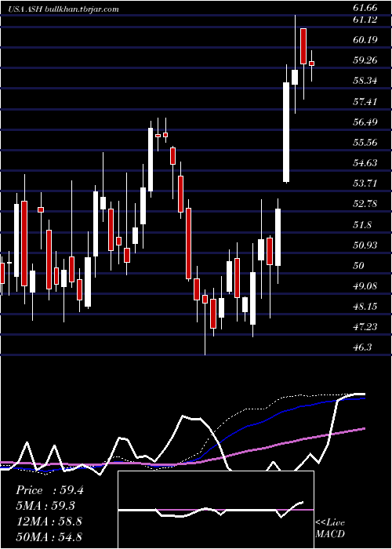
Task: Click the 'Price : 59.4' readout
Action: [x=49, y=490]
